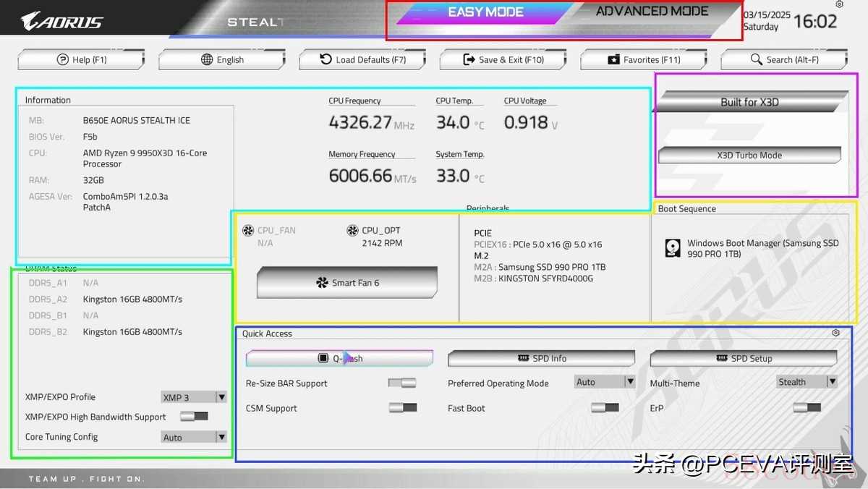Screen dimensions: 868x489
Task: Open Multi-Theme Stealth dropdown
Action: click(807, 382)
